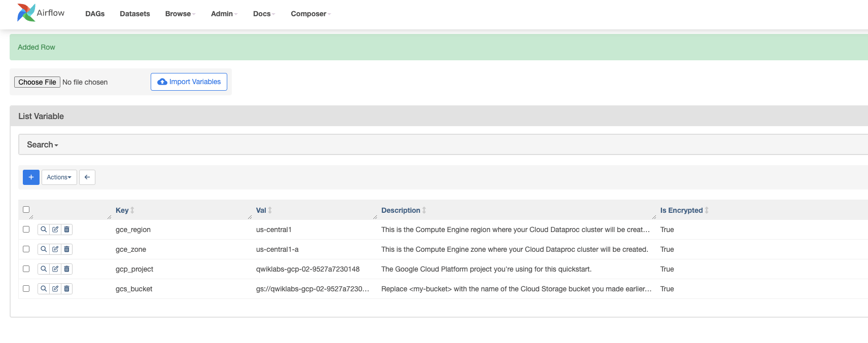Tick the select-all checkbox in table header
The width and height of the screenshot is (868, 343).
26,210
